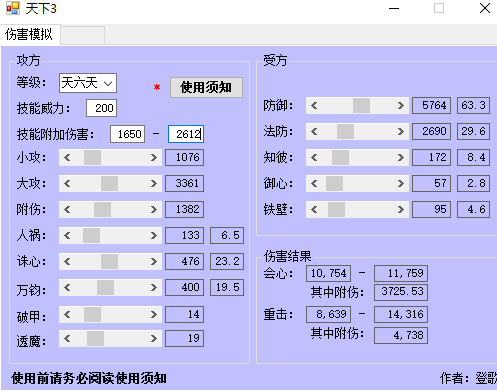The height and width of the screenshot is (391, 497).
Task: Click the 防御 slider thumb
Action: click(x=361, y=105)
